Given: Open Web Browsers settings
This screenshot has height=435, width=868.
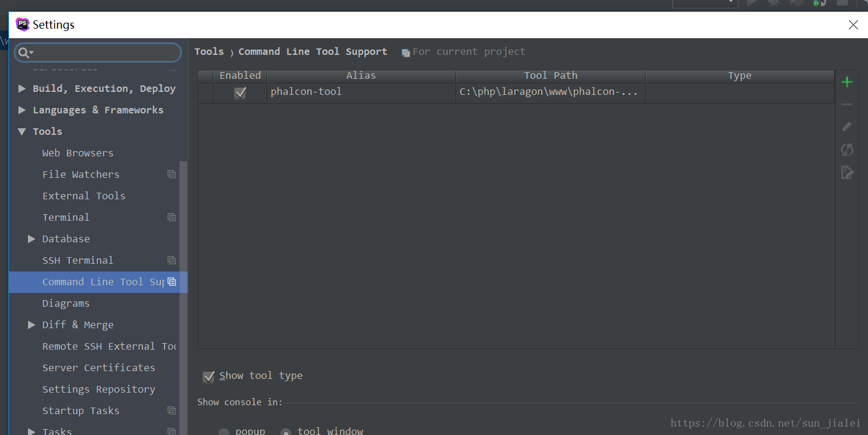Looking at the screenshot, I should tap(77, 153).
